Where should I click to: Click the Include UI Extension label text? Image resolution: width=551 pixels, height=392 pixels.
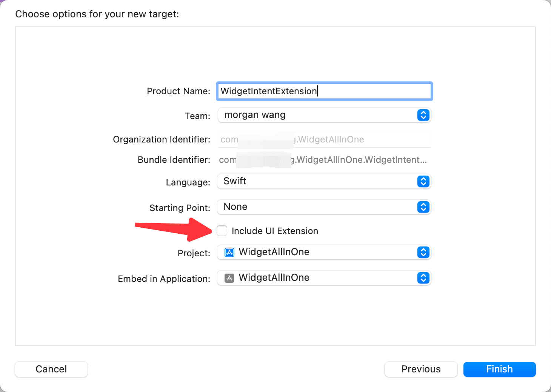tap(275, 231)
